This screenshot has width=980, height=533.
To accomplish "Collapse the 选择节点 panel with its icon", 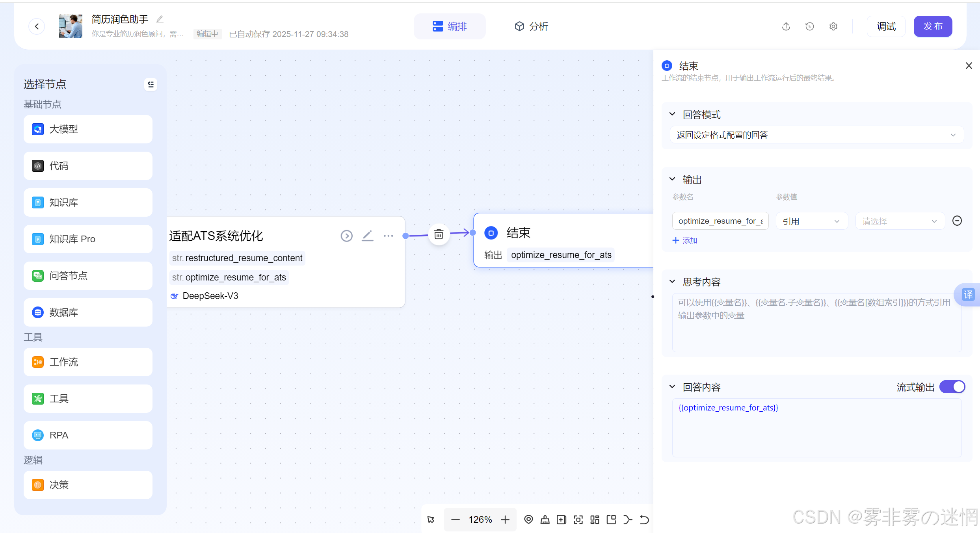I will pos(151,84).
